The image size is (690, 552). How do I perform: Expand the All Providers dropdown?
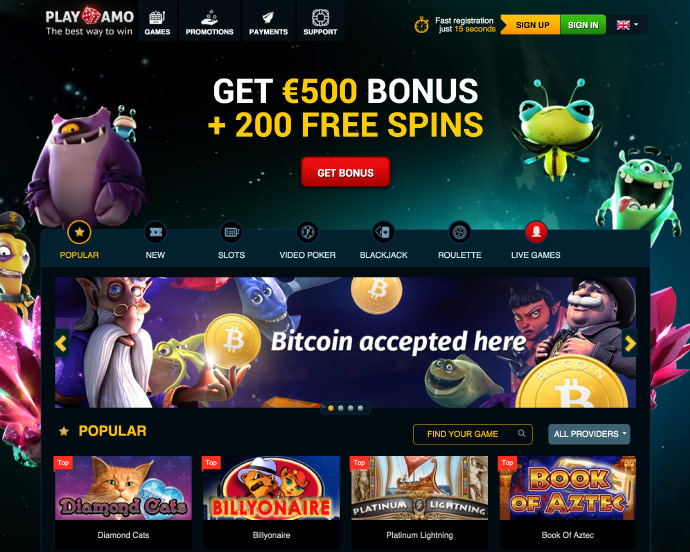pyautogui.click(x=589, y=434)
